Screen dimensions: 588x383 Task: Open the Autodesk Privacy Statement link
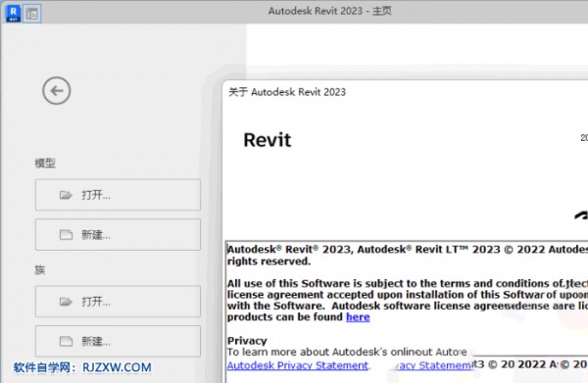pos(298,365)
